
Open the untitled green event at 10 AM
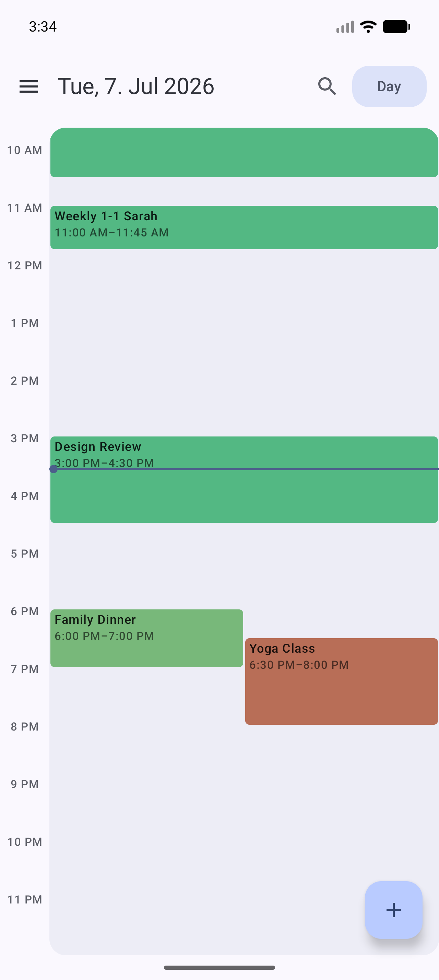(x=244, y=152)
